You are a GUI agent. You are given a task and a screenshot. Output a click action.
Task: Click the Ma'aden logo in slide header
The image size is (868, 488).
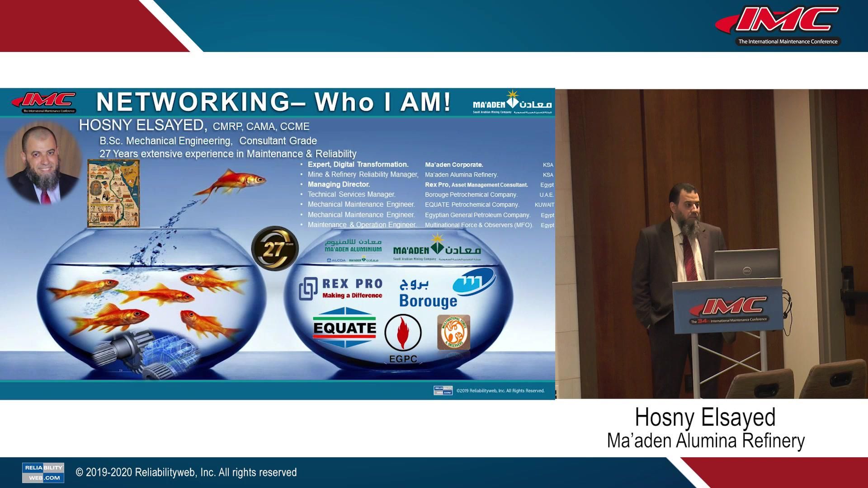coord(512,103)
